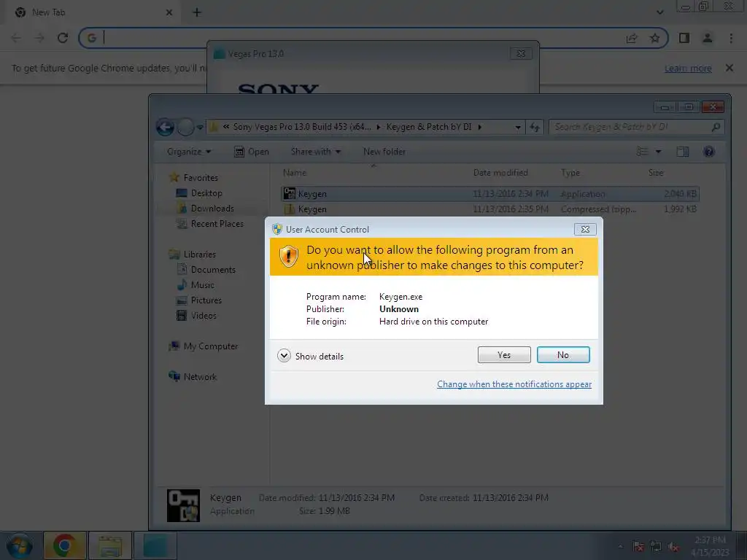Sort files by Name column
The width and height of the screenshot is (747, 560).
pos(295,172)
